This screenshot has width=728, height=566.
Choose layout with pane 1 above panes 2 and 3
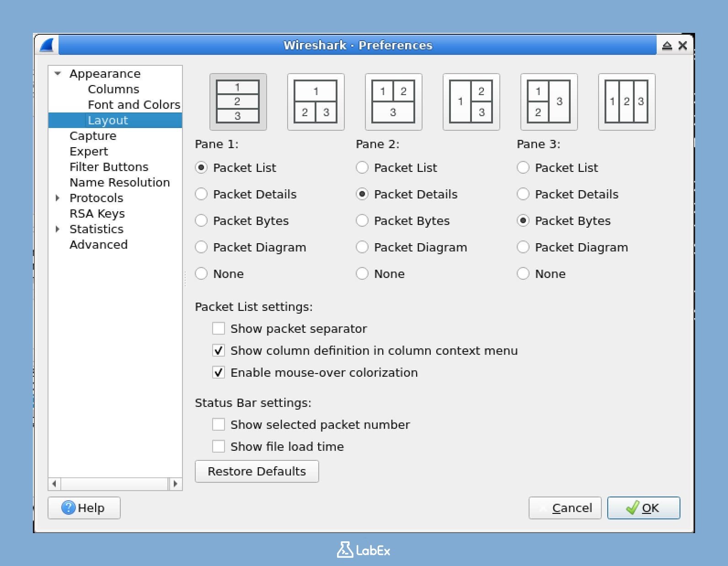point(316,101)
